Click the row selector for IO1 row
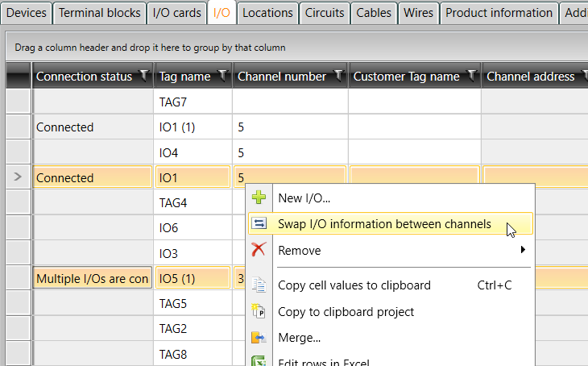588x366 pixels. click(18, 177)
